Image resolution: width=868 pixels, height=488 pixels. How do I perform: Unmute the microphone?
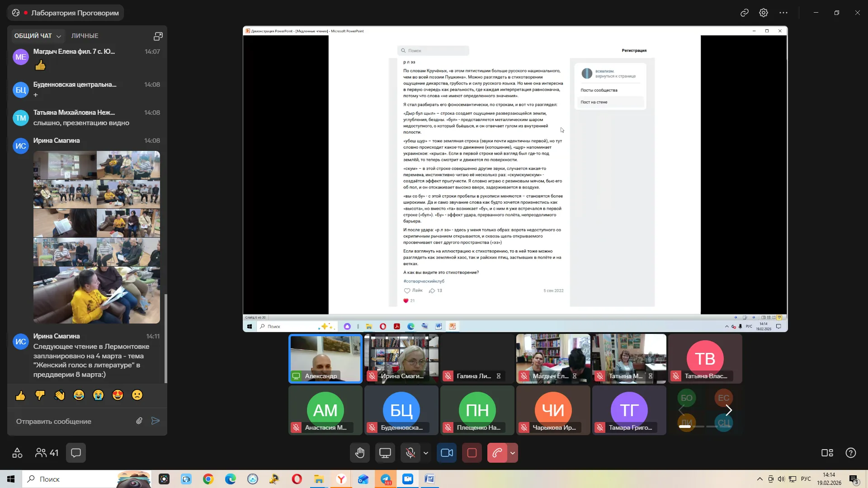point(410,453)
